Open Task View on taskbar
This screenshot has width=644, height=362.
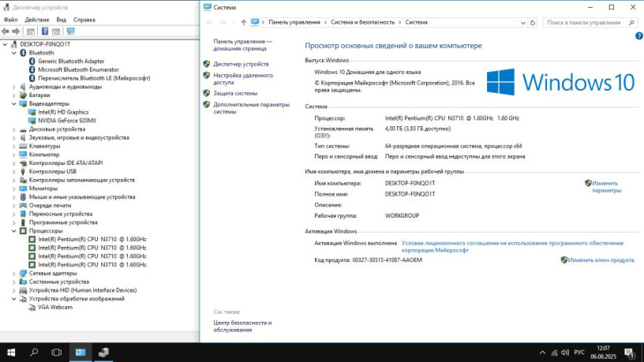coord(57,353)
